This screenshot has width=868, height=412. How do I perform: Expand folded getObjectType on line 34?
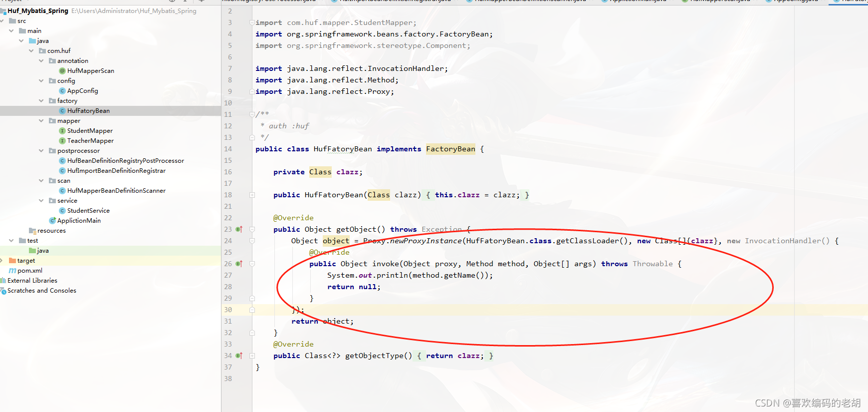point(252,356)
